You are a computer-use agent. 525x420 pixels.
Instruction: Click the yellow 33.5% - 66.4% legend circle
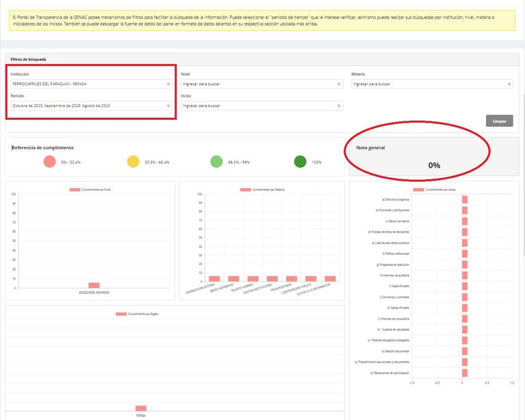tap(133, 162)
